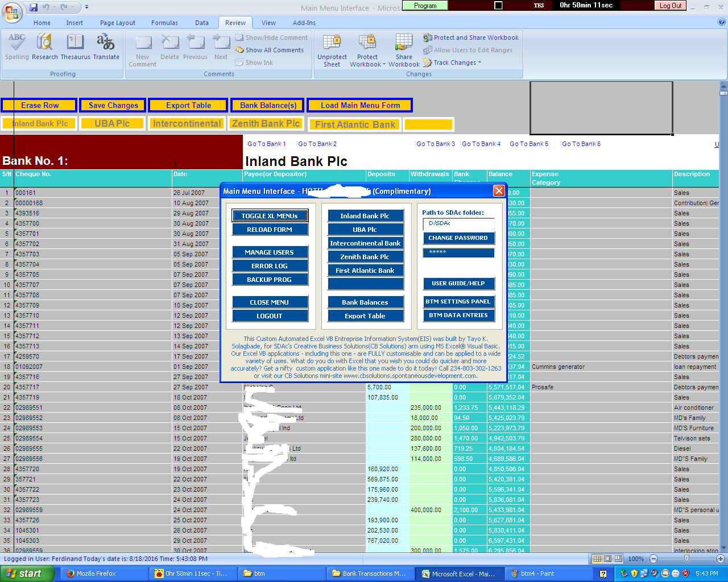Switch to Mozilla Firefox taskbar item
Viewport: 728px width, 582px height.
(104, 573)
